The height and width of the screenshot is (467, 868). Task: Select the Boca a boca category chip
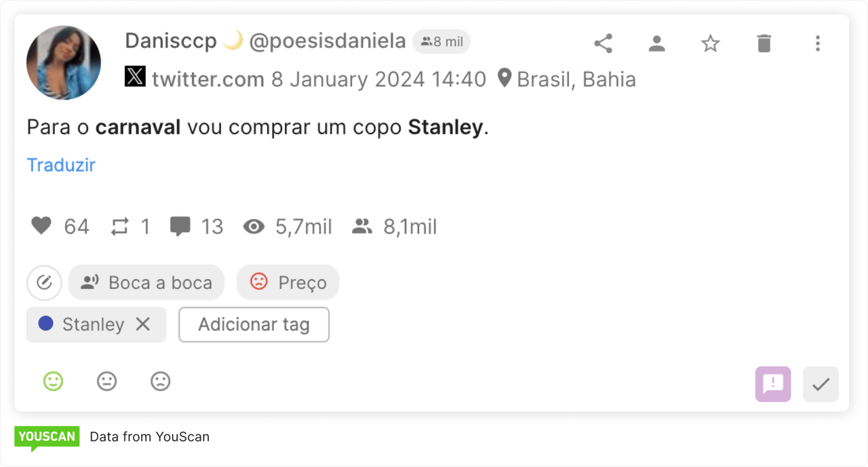[146, 283]
